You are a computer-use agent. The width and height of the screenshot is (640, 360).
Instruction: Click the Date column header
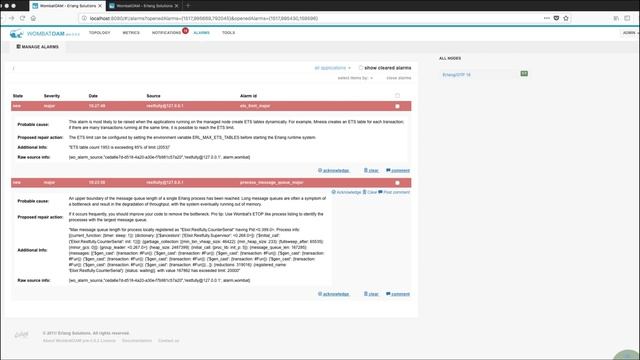tap(93, 96)
